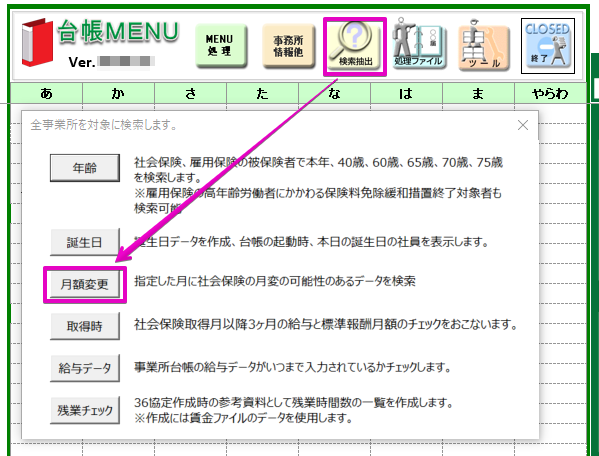This screenshot has height=456, width=599.
Task: Select the やらわ kana tab
Action: coord(550,93)
